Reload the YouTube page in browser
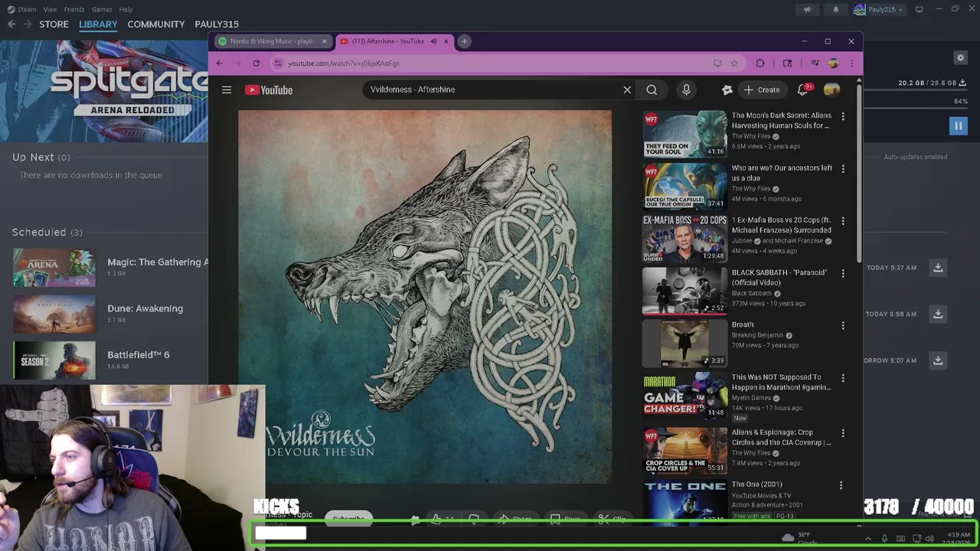Screen dimensions: 980x551 [x=256, y=64]
